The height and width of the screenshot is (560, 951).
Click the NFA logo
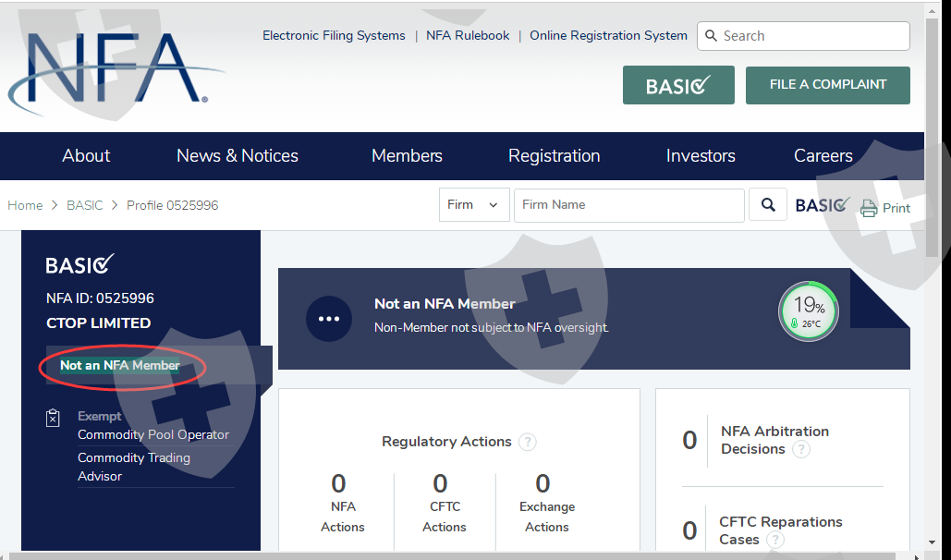point(111,69)
